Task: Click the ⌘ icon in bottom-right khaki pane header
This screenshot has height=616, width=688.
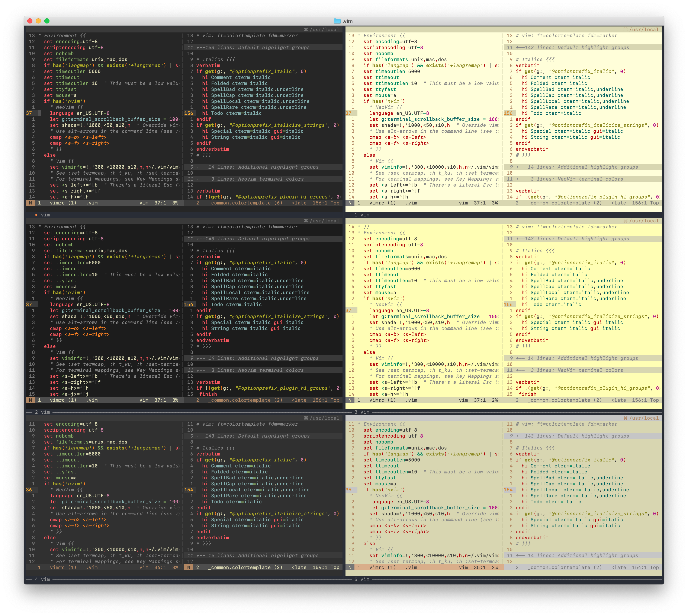Action: [x=626, y=418]
